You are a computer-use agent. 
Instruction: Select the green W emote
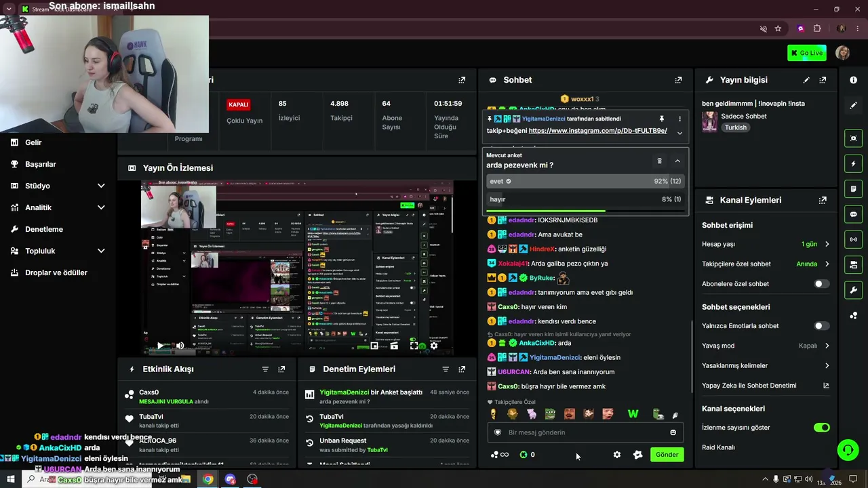click(633, 414)
